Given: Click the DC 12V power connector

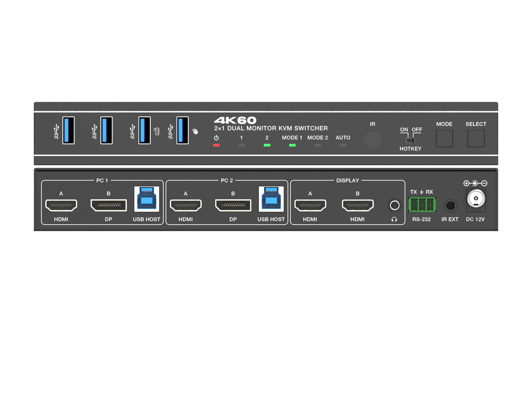Looking at the screenshot, I should (475, 199).
